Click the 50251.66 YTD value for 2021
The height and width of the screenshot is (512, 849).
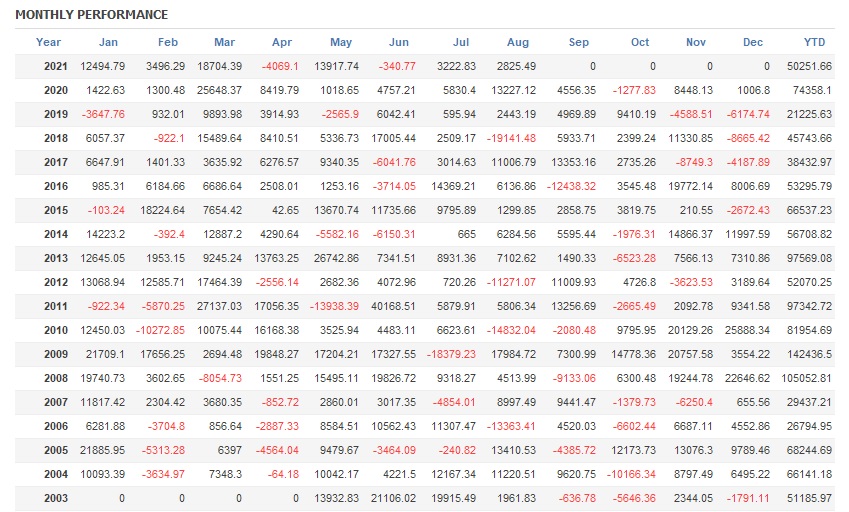click(809, 66)
